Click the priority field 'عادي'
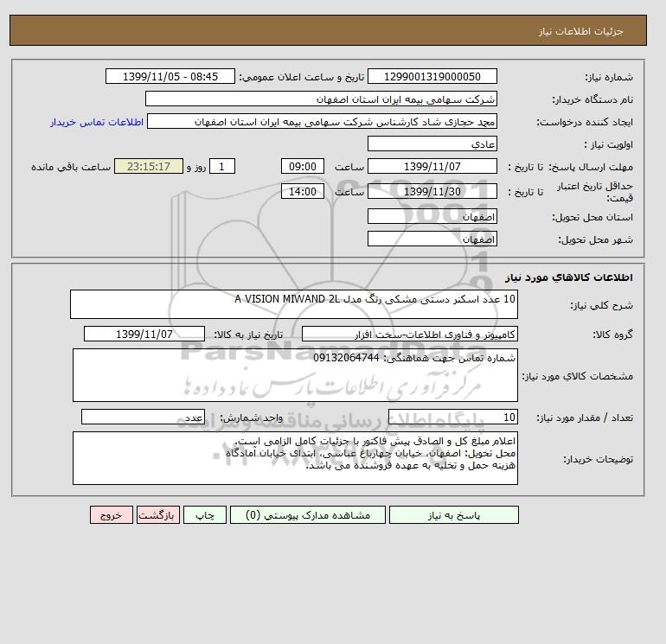This screenshot has width=666, height=644. tap(432, 143)
